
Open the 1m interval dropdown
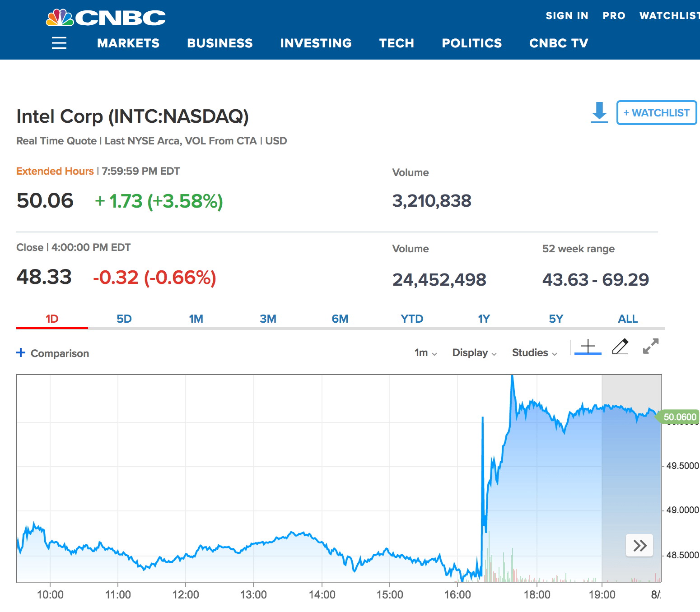click(x=425, y=353)
